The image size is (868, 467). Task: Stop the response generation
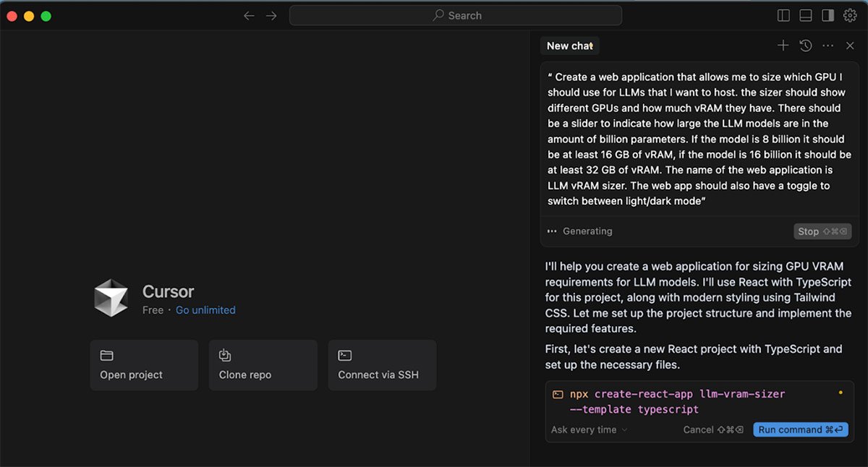pyautogui.click(x=822, y=231)
